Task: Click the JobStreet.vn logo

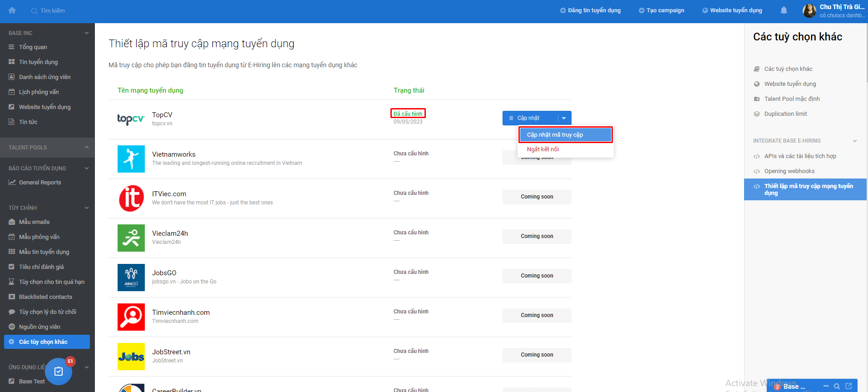Action: pos(131,357)
